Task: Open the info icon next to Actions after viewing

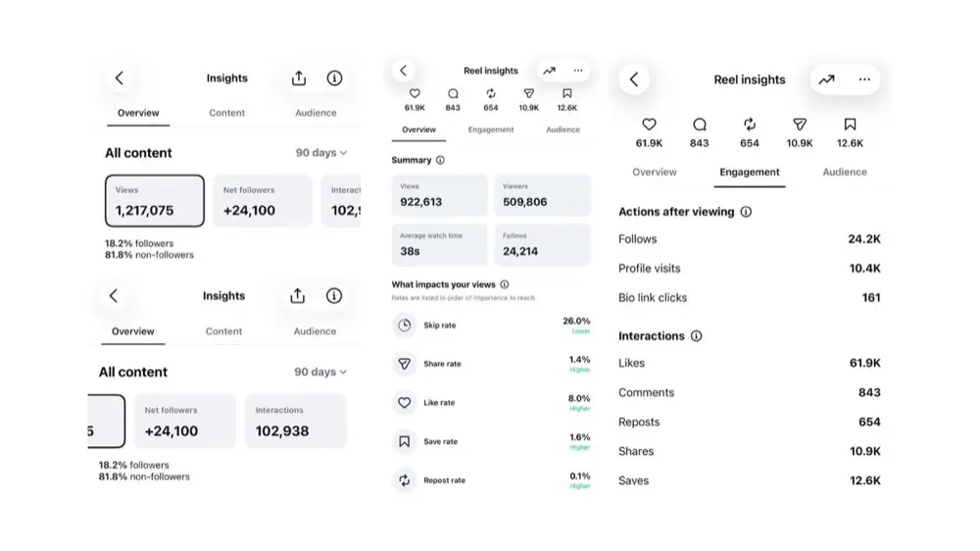Action: [746, 212]
